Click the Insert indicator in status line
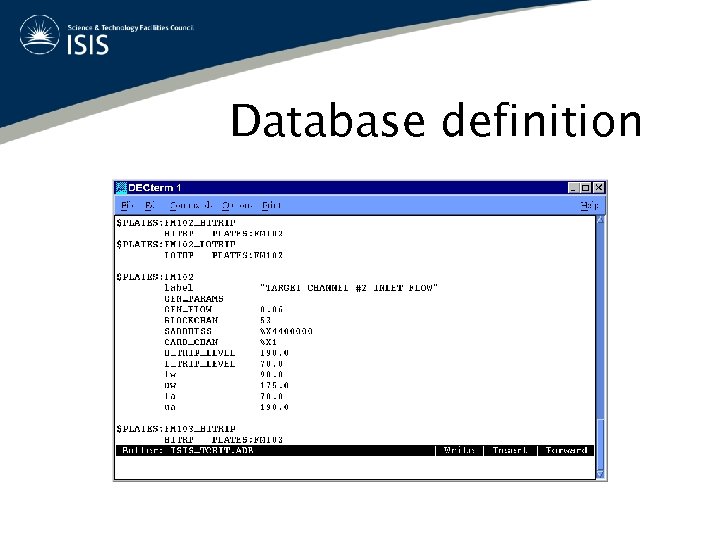Viewport: 720px width, 540px height. point(510,450)
